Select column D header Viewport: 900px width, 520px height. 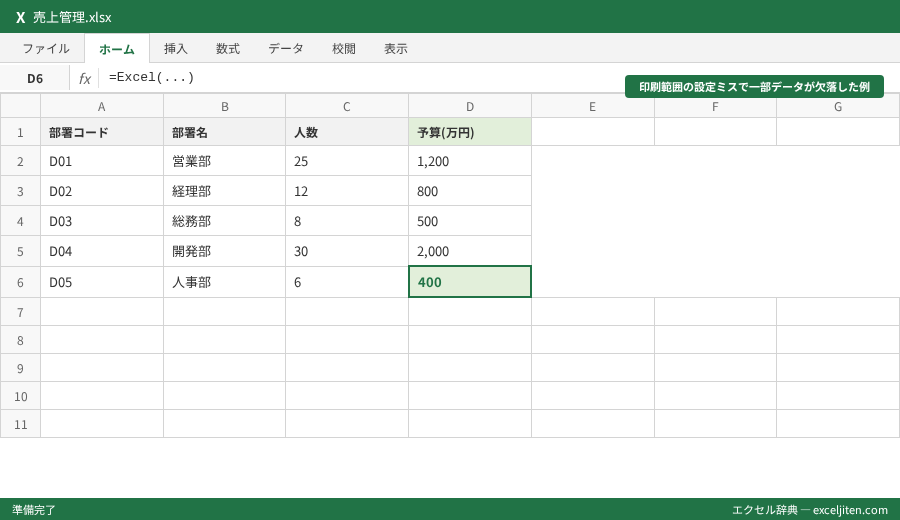pyautogui.click(x=470, y=107)
